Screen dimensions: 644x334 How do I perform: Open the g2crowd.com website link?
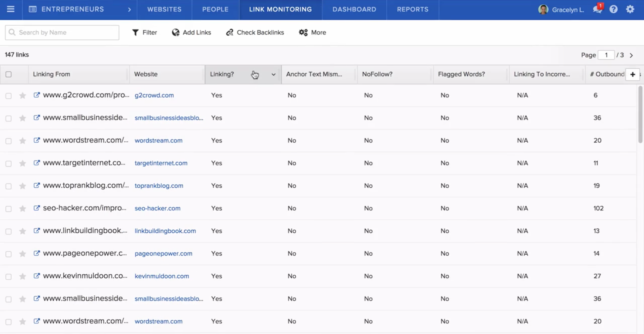coord(154,95)
